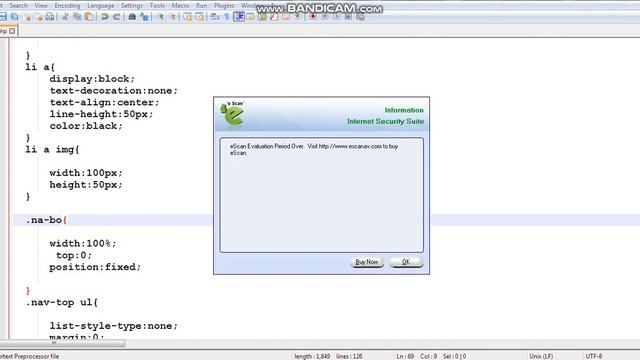640x360 pixels.
Task: Open the Encoding menu
Action: pyautogui.click(x=67, y=5)
